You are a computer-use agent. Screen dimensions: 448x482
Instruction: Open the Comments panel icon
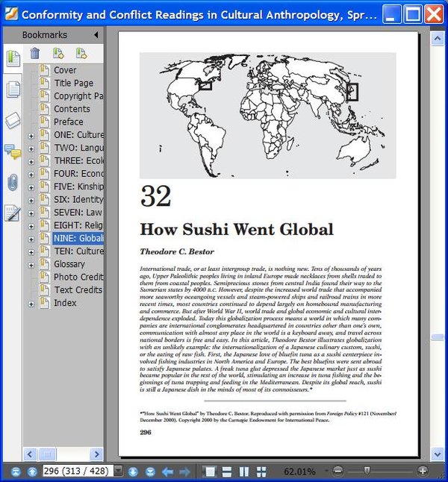tap(13, 151)
